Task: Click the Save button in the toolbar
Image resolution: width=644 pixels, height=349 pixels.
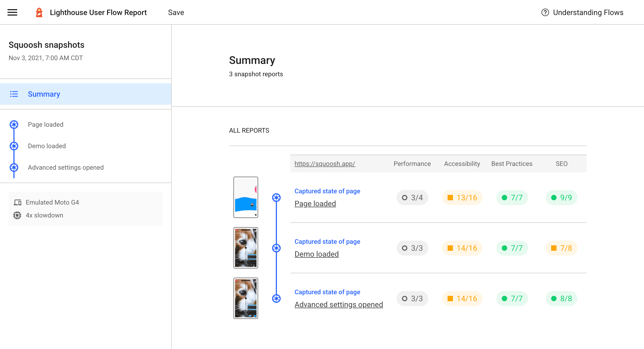Action: click(x=177, y=12)
